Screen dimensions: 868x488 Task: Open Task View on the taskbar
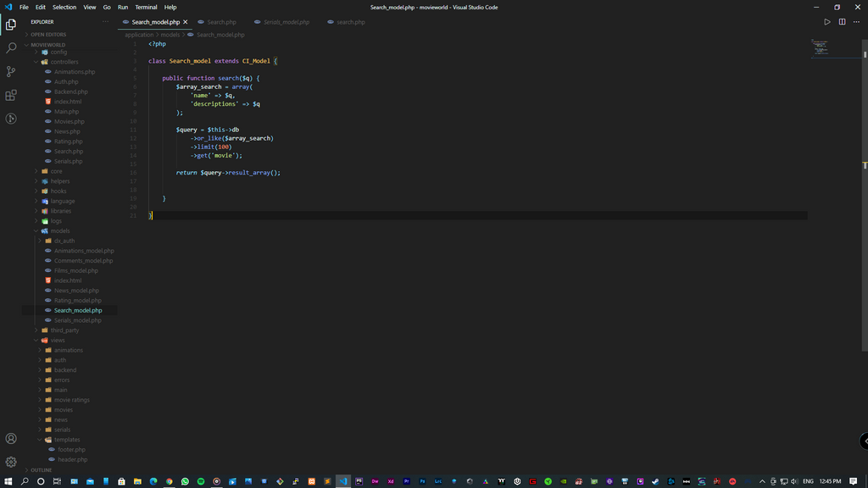click(x=57, y=481)
